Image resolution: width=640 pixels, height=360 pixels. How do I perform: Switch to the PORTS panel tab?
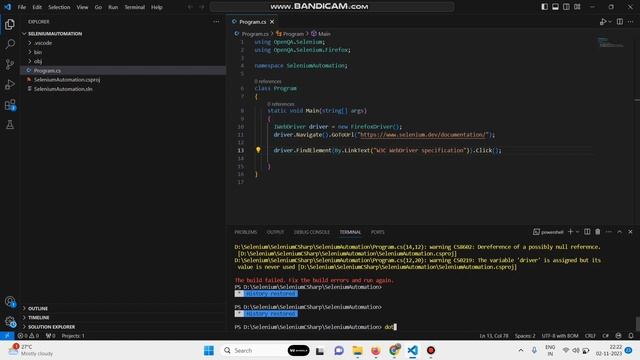click(378, 232)
